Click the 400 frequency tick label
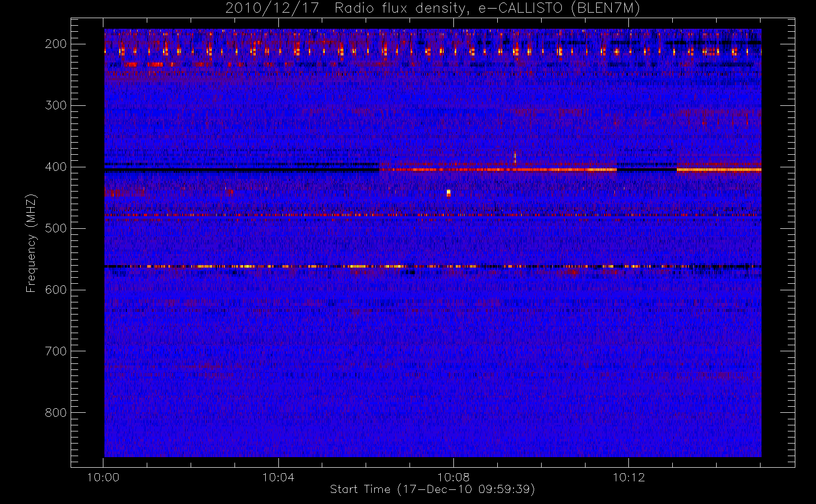The image size is (816, 504). coord(56,167)
